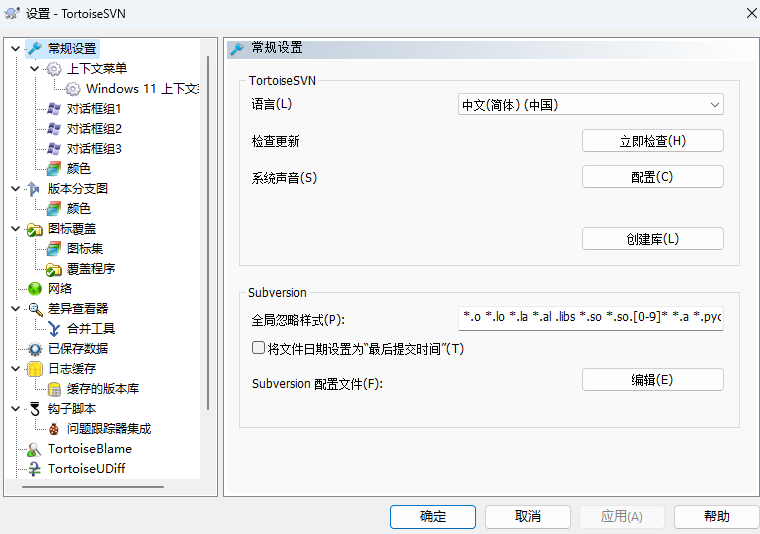Click the TortoiseUDiff icon in the tree
760x534 pixels.
pyautogui.click(x=34, y=469)
